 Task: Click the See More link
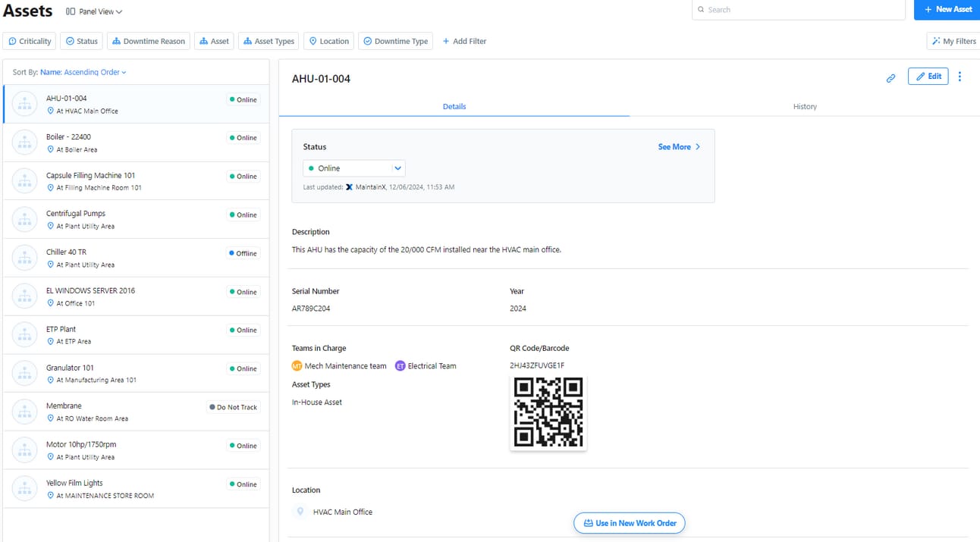[680, 147]
